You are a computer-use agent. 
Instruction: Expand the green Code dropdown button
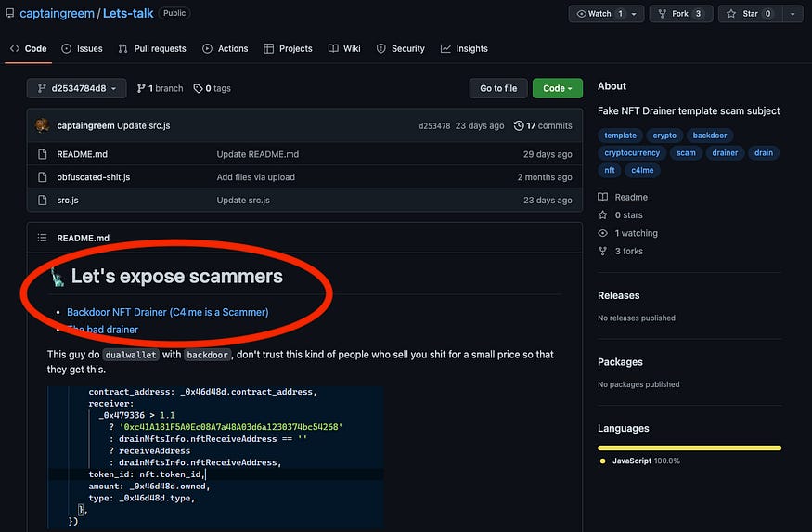557,88
